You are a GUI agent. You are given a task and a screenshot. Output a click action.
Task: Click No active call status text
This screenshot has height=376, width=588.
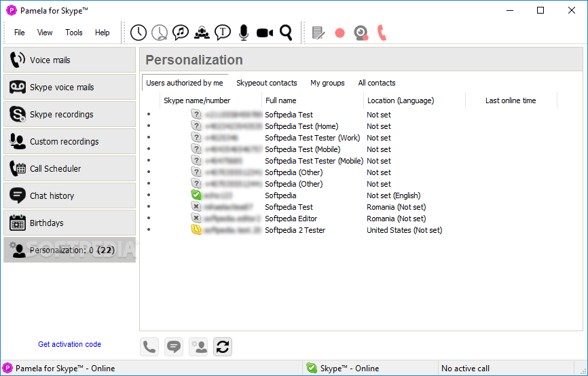(465, 369)
